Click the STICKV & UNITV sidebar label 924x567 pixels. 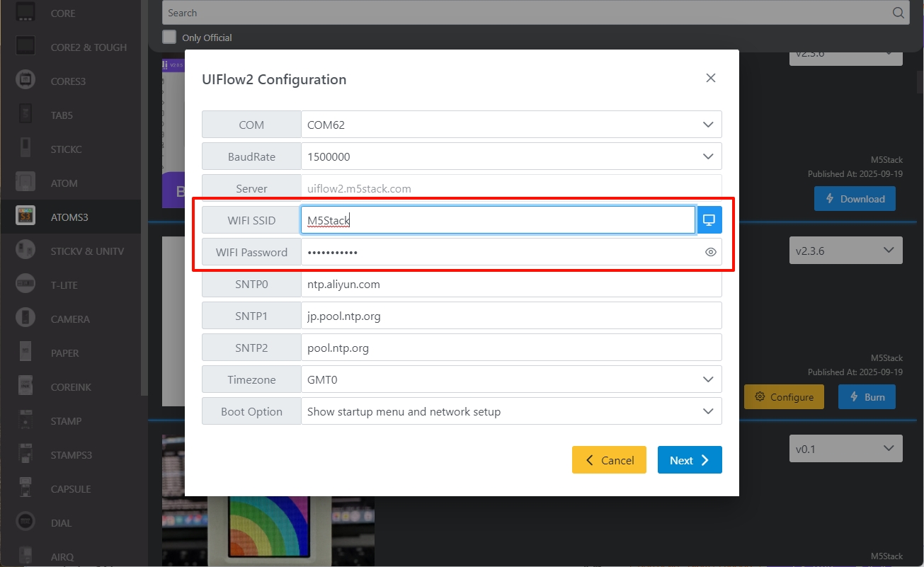(87, 251)
